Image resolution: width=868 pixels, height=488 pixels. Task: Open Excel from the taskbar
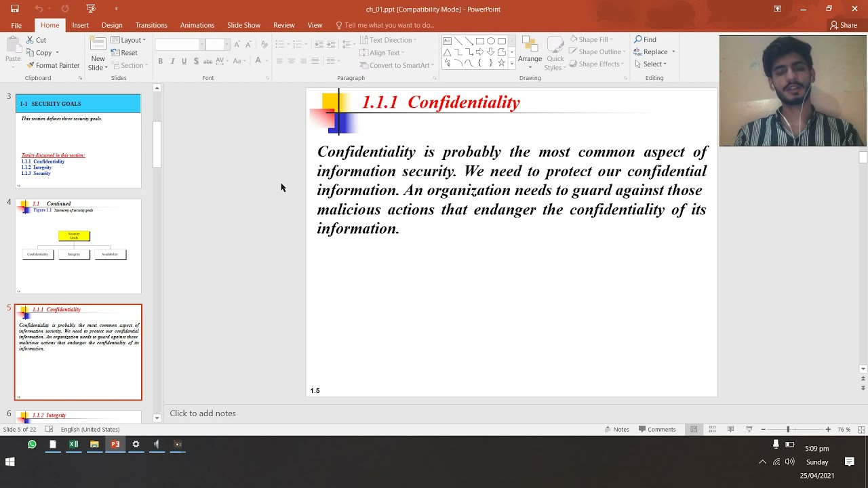(x=73, y=445)
